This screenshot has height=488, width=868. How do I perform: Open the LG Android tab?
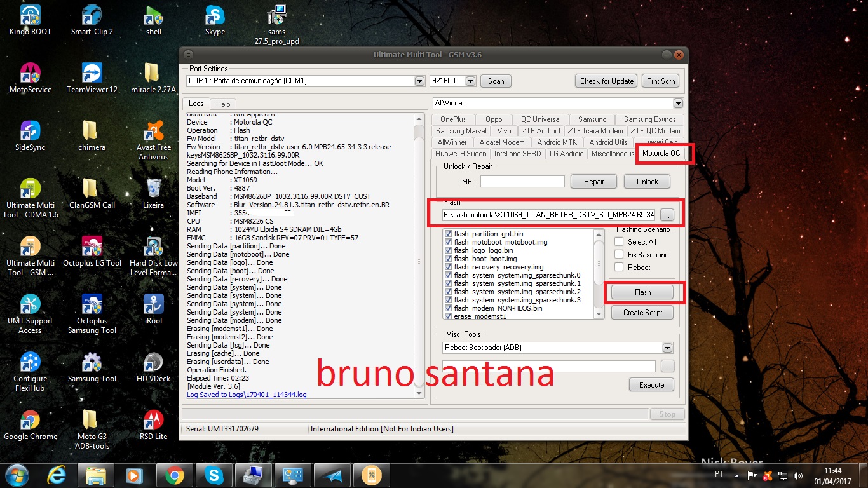tap(566, 154)
